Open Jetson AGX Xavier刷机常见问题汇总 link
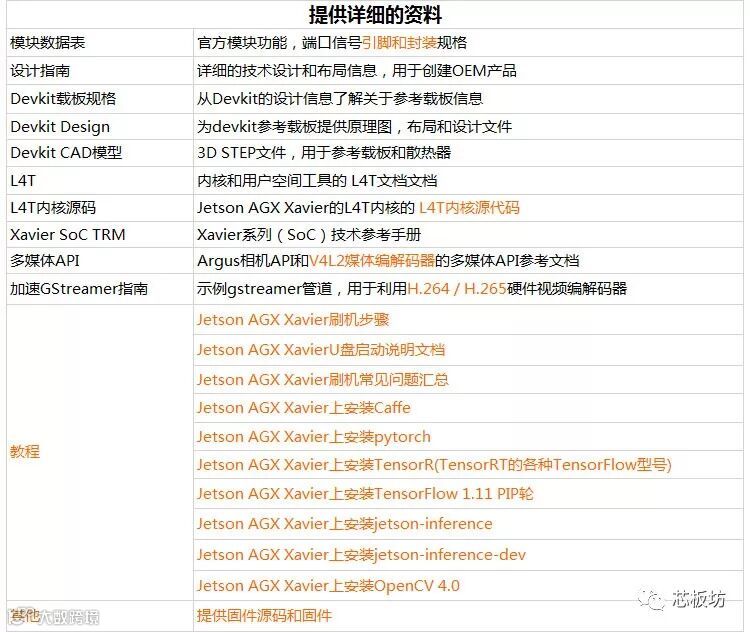This screenshot has width=750, height=632. pos(323,380)
